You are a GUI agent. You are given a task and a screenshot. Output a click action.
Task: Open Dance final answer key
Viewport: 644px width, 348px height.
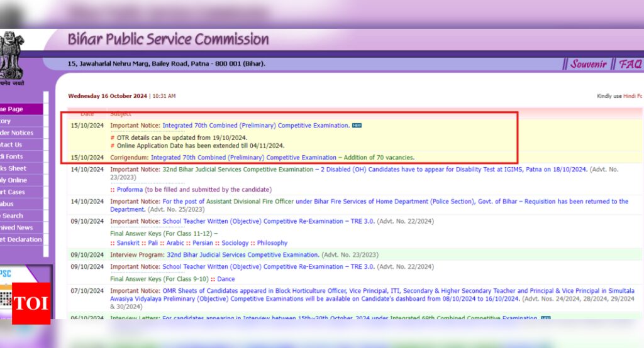[x=226, y=279]
